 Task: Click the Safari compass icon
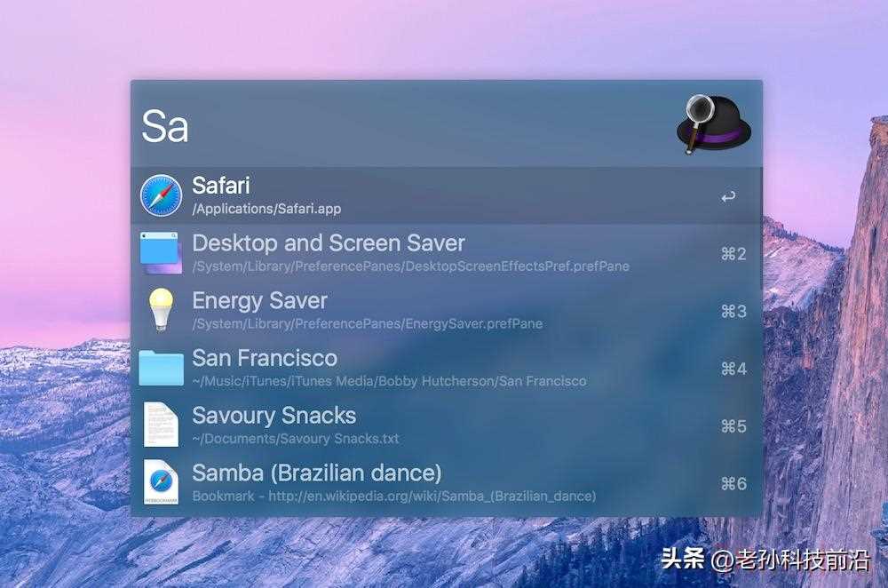(162, 195)
